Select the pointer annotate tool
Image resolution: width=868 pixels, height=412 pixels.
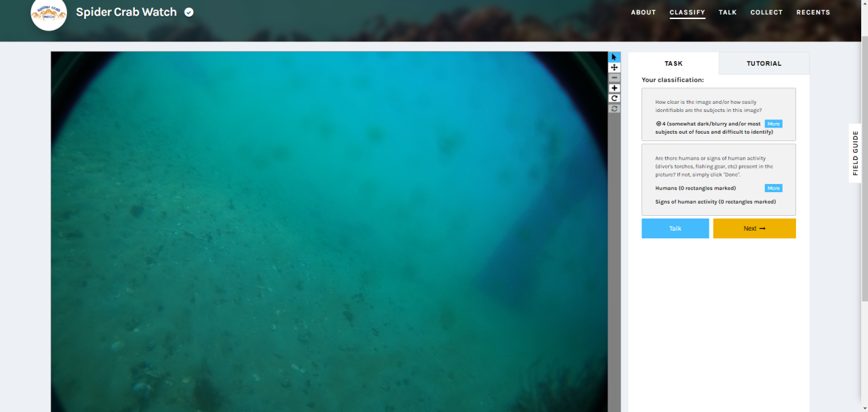[614, 58]
